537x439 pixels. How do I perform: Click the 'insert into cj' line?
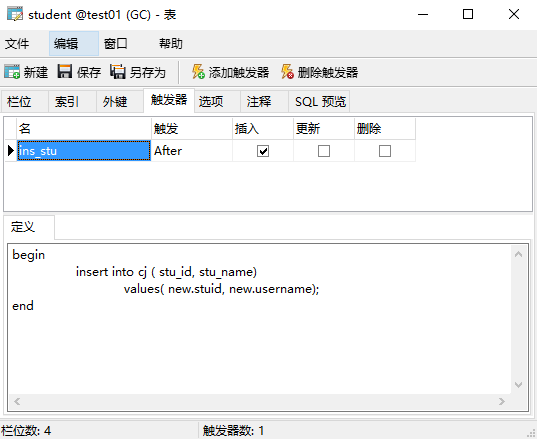(x=166, y=272)
